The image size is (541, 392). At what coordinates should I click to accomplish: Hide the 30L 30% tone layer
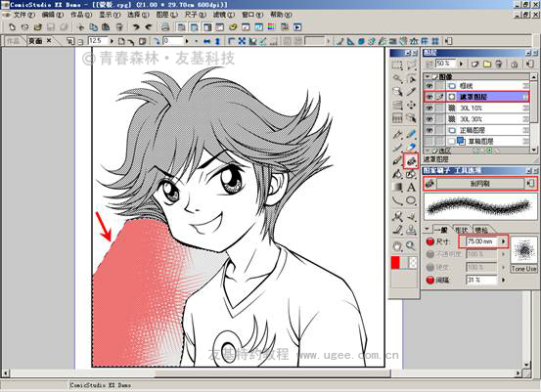click(x=429, y=119)
